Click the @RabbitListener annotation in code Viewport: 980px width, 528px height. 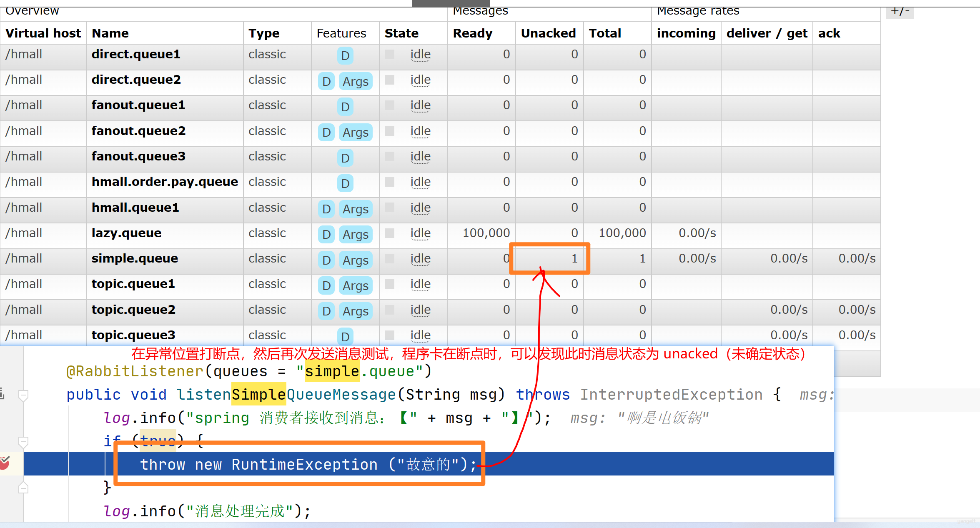[x=135, y=371]
